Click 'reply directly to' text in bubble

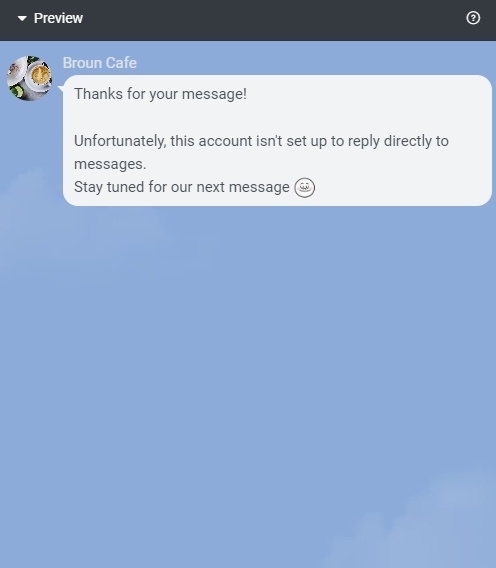point(398,141)
